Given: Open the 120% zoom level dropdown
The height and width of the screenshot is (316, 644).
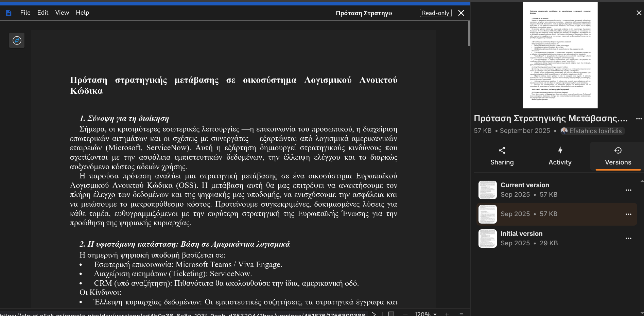Looking at the screenshot, I should pyautogui.click(x=425, y=314).
